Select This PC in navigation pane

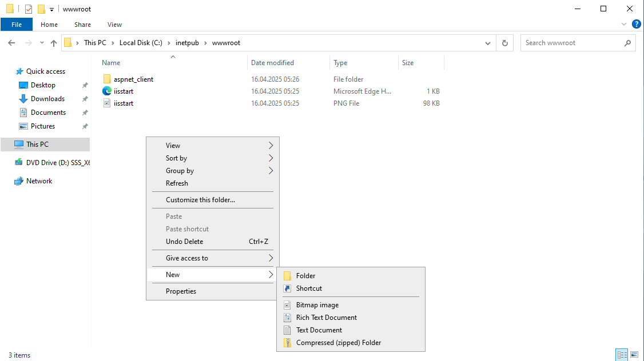[45, 145]
